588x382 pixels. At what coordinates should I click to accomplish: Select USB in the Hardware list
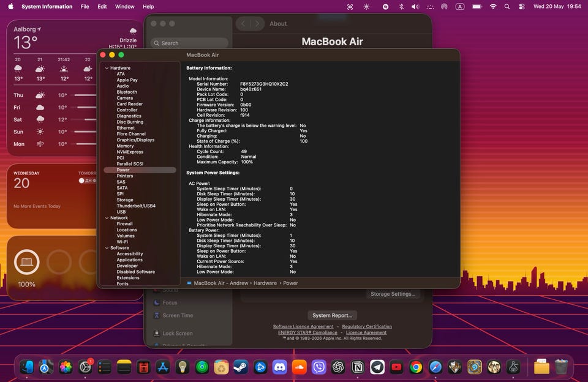[x=121, y=212]
